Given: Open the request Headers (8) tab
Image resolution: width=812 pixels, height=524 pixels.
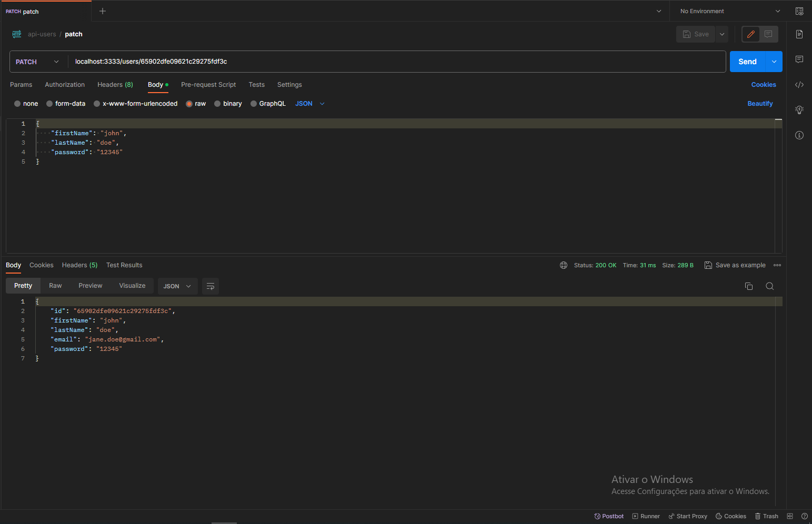Looking at the screenshot, I should 115,85.
